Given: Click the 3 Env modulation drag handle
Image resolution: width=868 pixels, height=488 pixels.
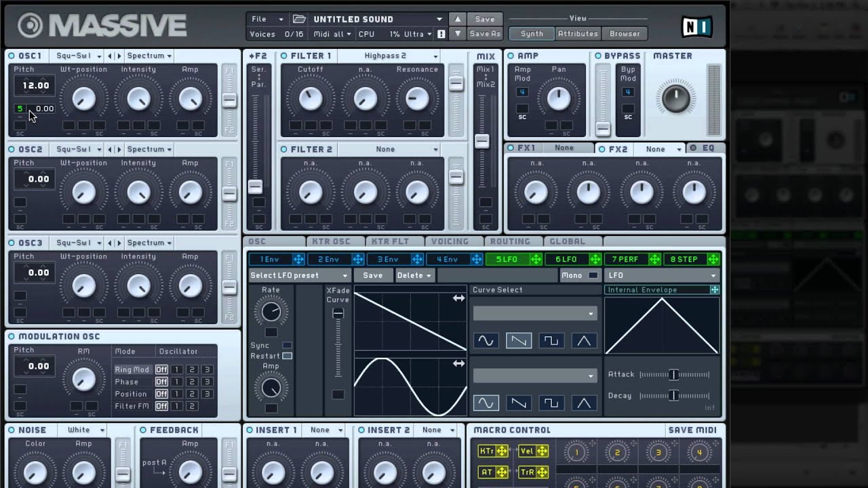Looking at the screenshot, I should point(417,259).
